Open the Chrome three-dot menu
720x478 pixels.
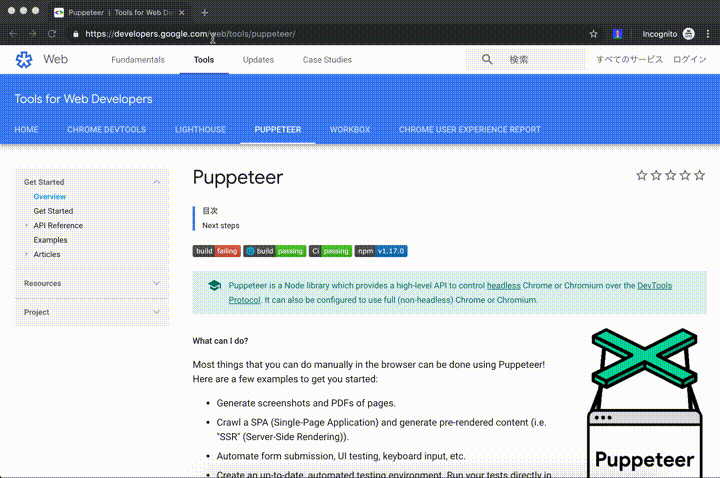[708, 34]
